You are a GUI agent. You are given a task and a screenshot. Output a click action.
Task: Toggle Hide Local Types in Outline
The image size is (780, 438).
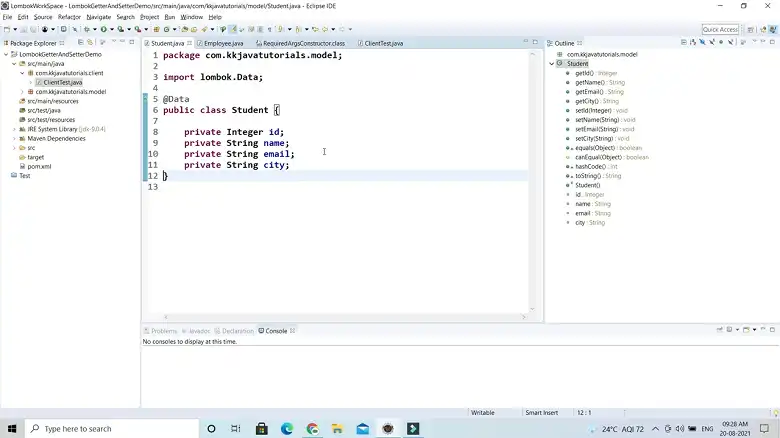pos(730,42)
